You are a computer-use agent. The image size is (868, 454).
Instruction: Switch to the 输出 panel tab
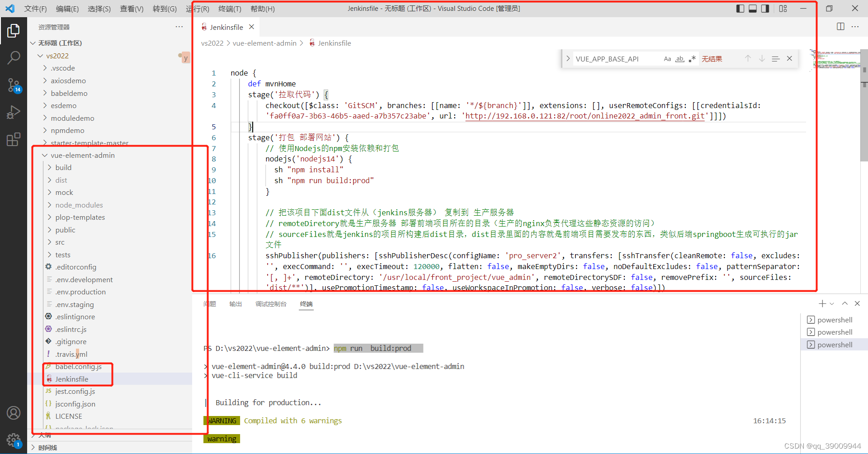tap(236, 304)
